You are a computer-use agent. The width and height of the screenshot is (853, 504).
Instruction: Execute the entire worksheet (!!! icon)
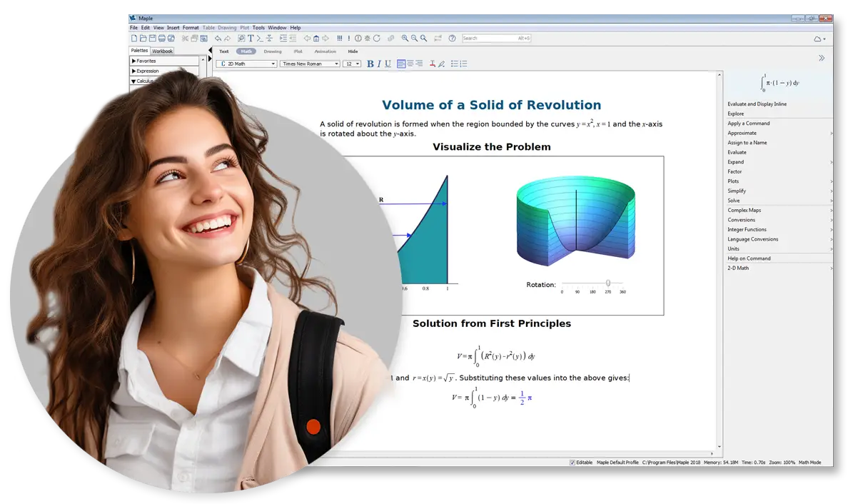tap(339, 38)
